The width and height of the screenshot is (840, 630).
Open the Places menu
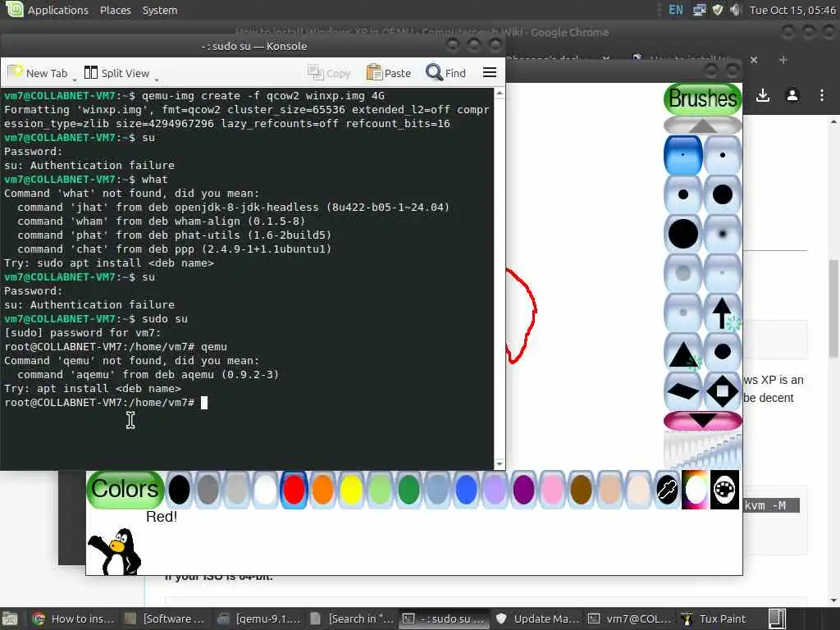(115, 10)
